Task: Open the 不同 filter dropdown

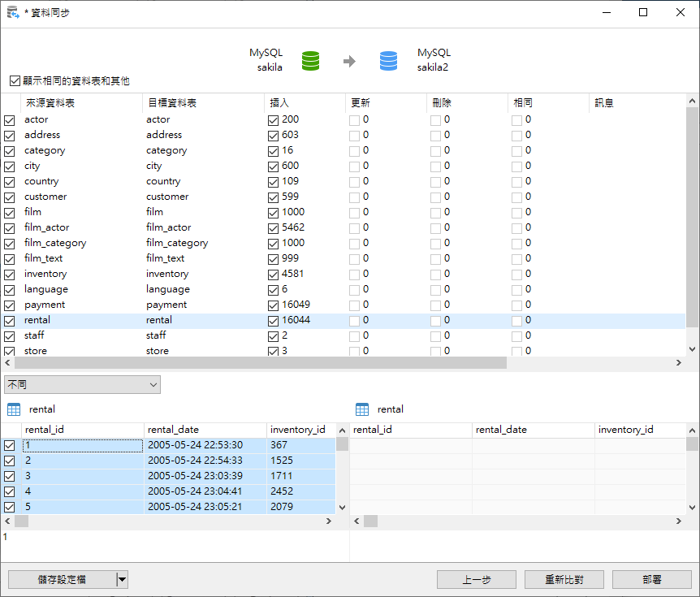Action: [x=82, y=384]
